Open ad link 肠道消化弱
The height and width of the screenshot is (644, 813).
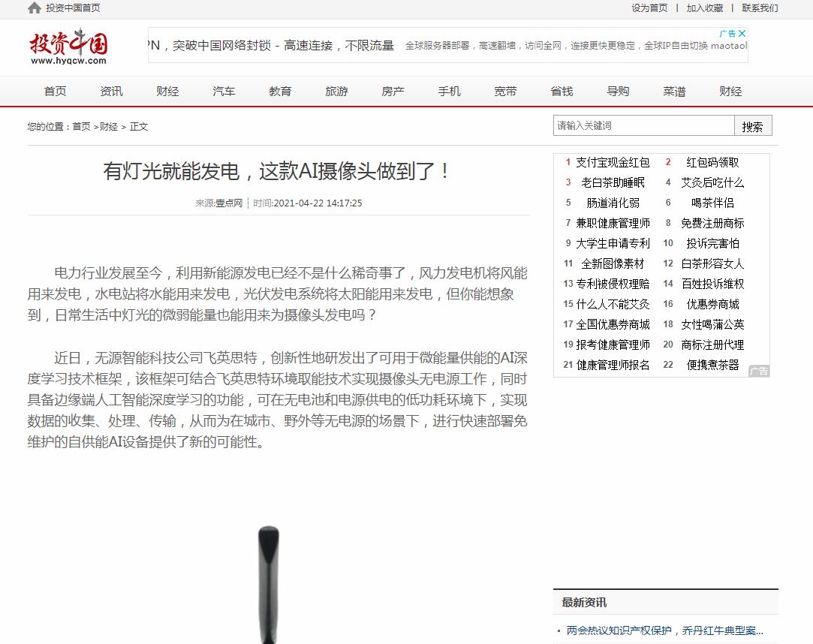[613, 203]
